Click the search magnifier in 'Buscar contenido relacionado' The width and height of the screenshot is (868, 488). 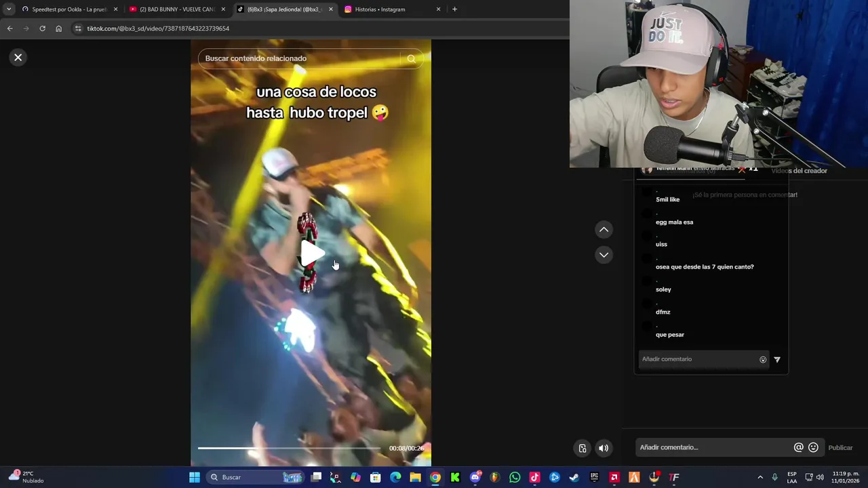tap(411, 58)
